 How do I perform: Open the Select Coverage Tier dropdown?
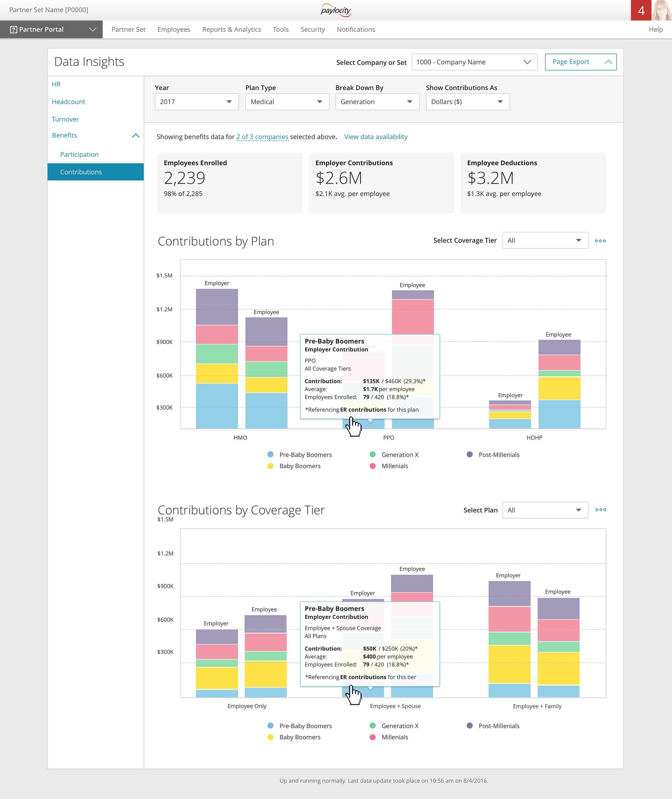pyautogui.click(x=545, y=240)
